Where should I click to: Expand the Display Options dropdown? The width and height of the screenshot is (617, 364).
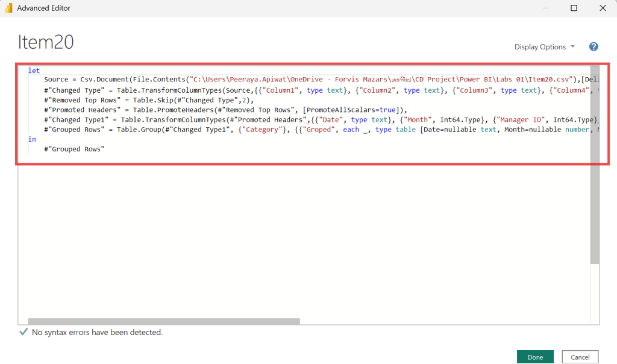click(544, 47)
